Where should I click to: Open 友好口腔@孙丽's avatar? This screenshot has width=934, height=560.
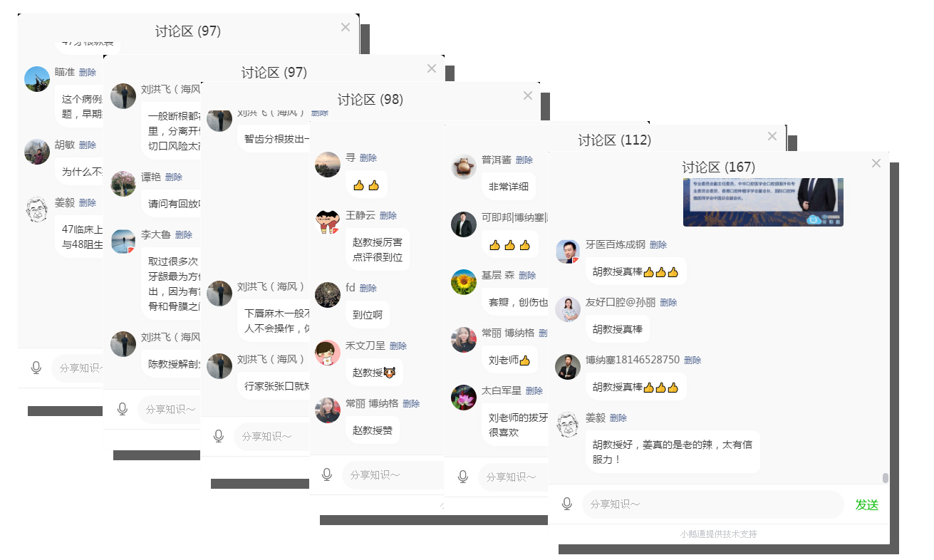pos(568,309)
